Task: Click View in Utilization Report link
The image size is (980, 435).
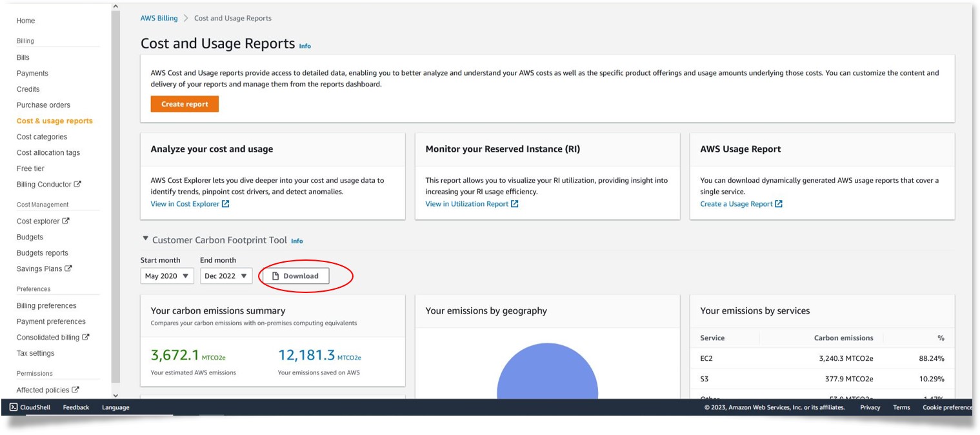Action: click(x=467, y=204)
